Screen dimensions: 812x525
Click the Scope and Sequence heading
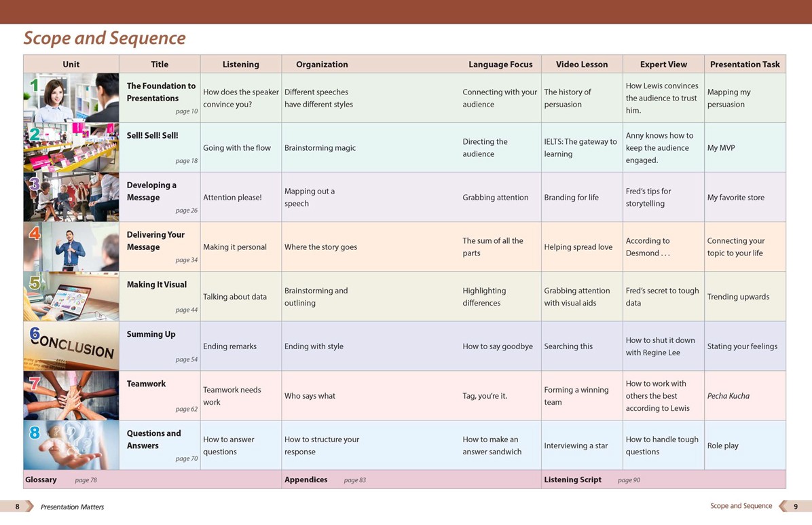tap(105, 38)
